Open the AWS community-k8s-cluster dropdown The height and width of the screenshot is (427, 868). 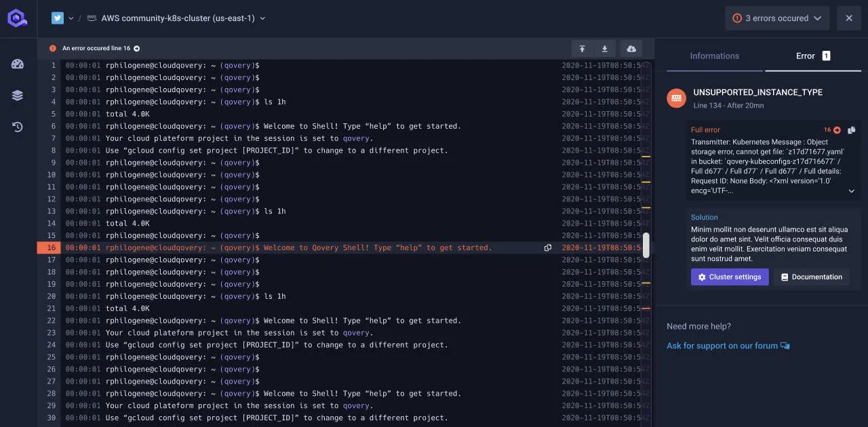tap(262, 19)
